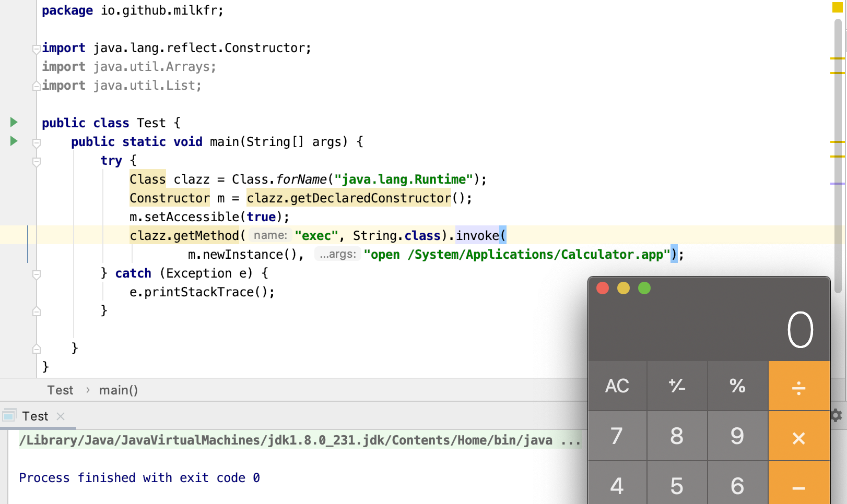
Task: Click e.printStackTrace() statement
Action: click(202, 292)
